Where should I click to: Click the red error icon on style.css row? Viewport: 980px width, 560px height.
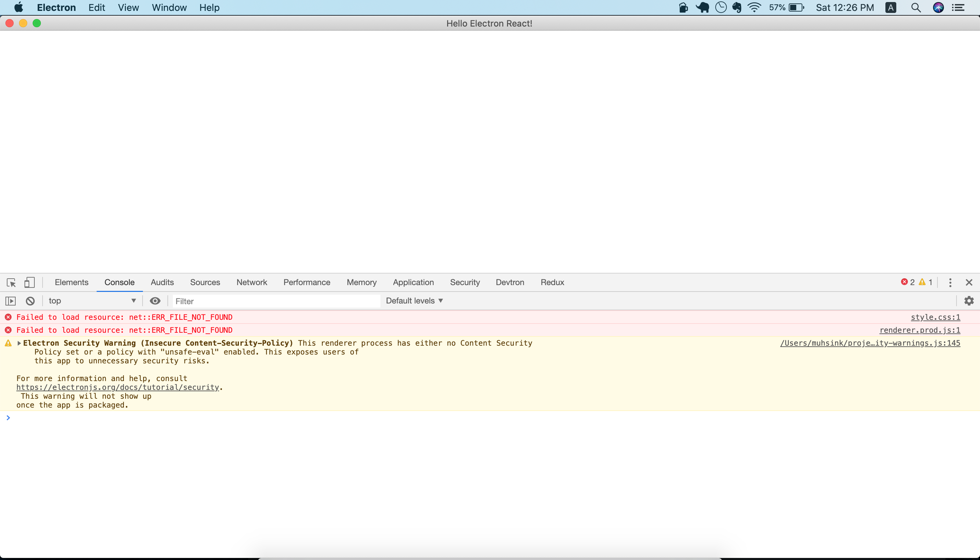tap(8, 317)
